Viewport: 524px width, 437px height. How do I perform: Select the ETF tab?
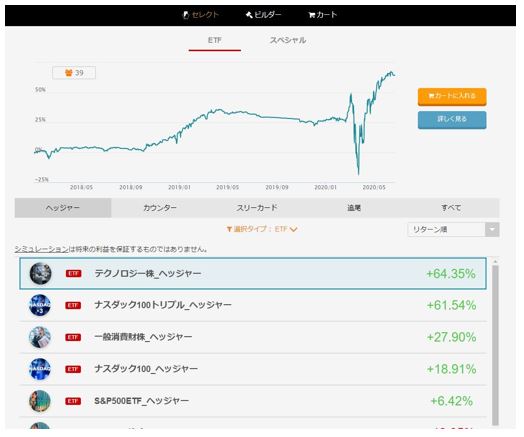(215, 40)
